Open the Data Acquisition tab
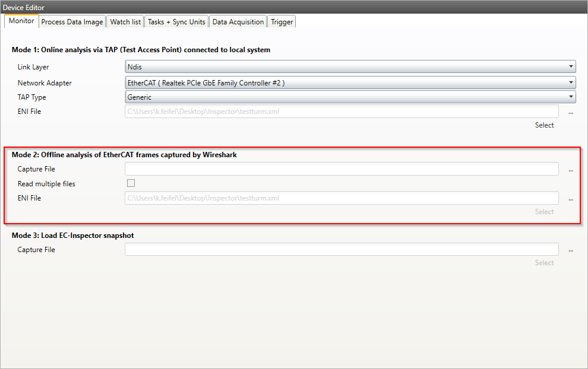588x369 pixels. [x=238, y=21]
